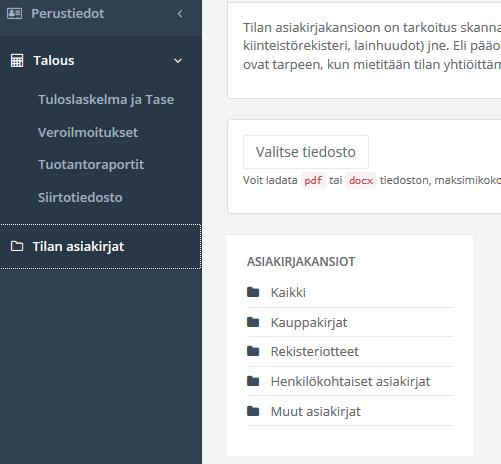Click the Perustiedot ID card icon

[15, 14]
